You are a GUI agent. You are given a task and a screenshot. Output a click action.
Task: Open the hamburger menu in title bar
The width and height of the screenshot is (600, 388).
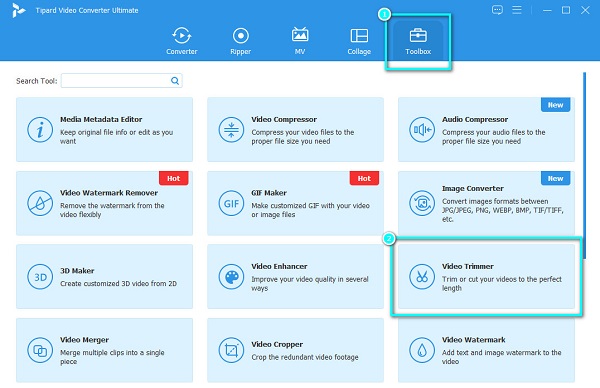pyautogui.click(x=517, y=10)
